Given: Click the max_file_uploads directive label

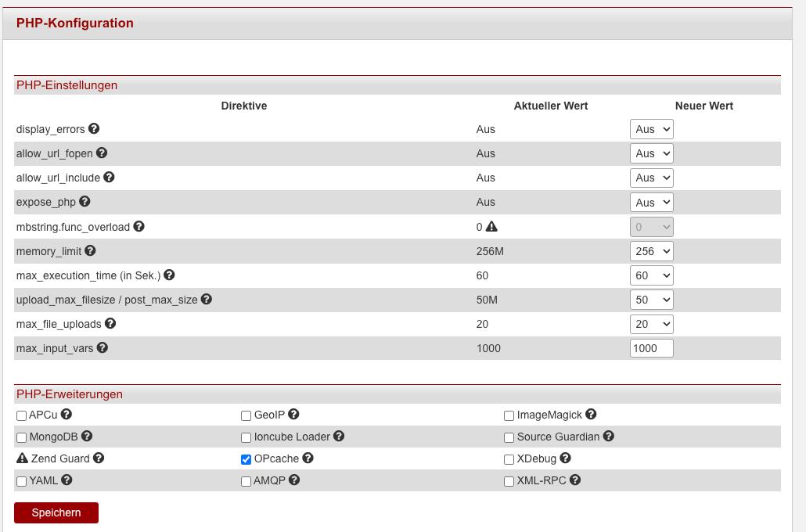Looking at the screenshot, I should click(59, 325).
